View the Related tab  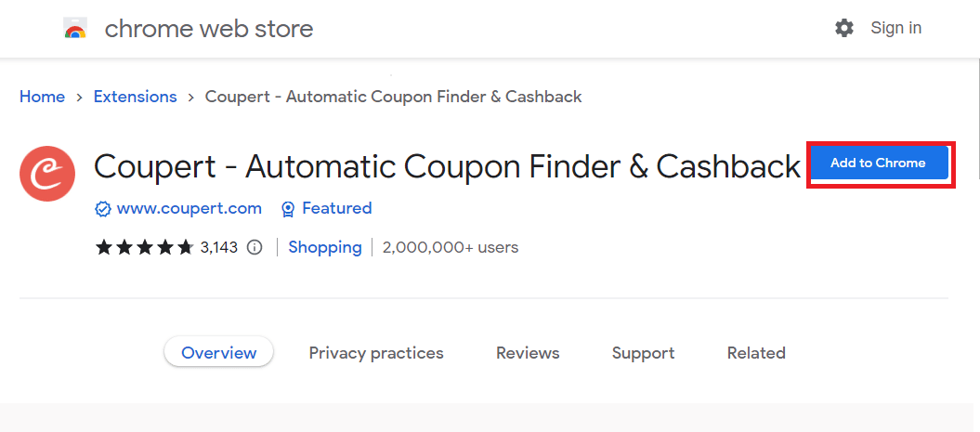756,353
